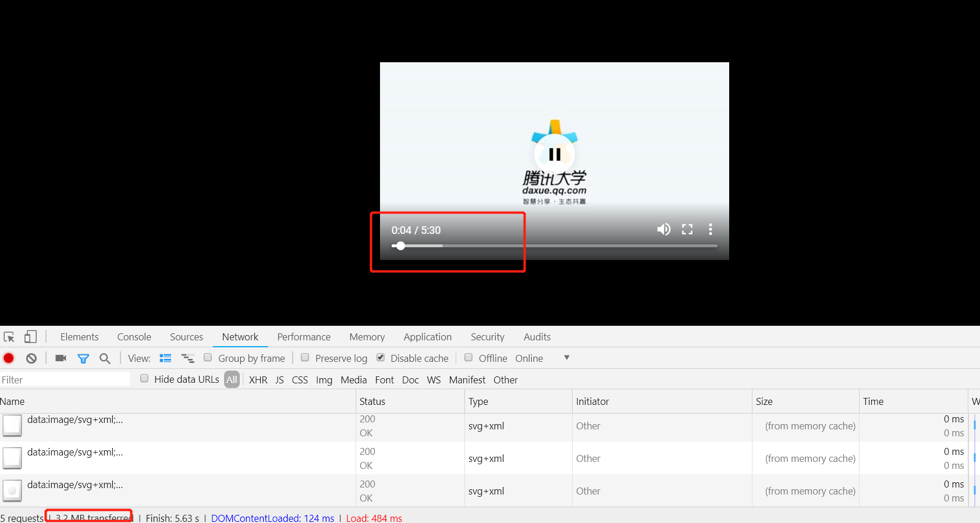Enable Preserve log checkbox

click(x=305, y=358)
